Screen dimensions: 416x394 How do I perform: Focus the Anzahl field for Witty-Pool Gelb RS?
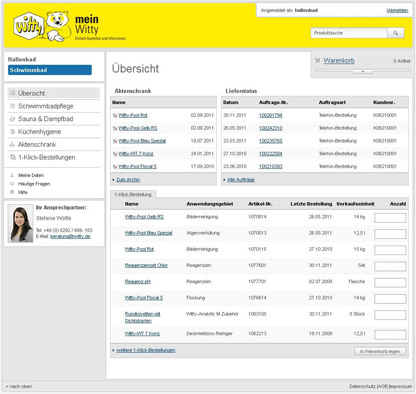(x=390, y=218)
